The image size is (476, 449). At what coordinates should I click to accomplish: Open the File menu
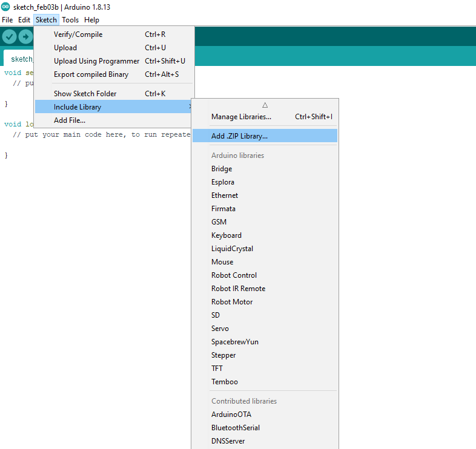(7, 20)
